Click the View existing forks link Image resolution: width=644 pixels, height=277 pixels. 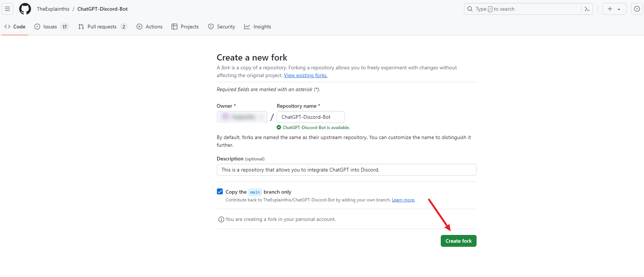click(x=305, y=75)
